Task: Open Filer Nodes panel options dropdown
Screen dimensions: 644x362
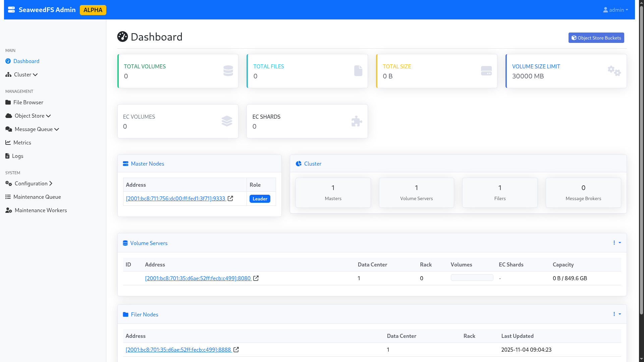Action: tap(616, 314)
